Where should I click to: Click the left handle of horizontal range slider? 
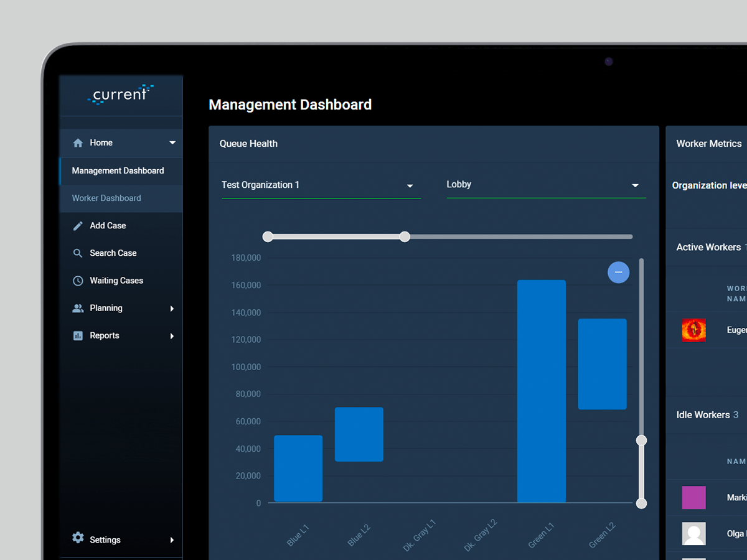(x=268, y=236)
